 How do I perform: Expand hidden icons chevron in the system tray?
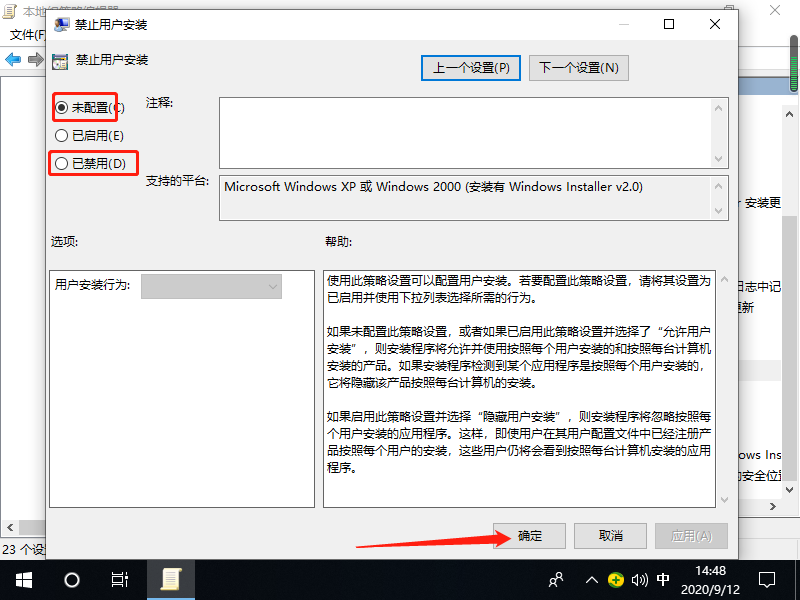point(592,580)
